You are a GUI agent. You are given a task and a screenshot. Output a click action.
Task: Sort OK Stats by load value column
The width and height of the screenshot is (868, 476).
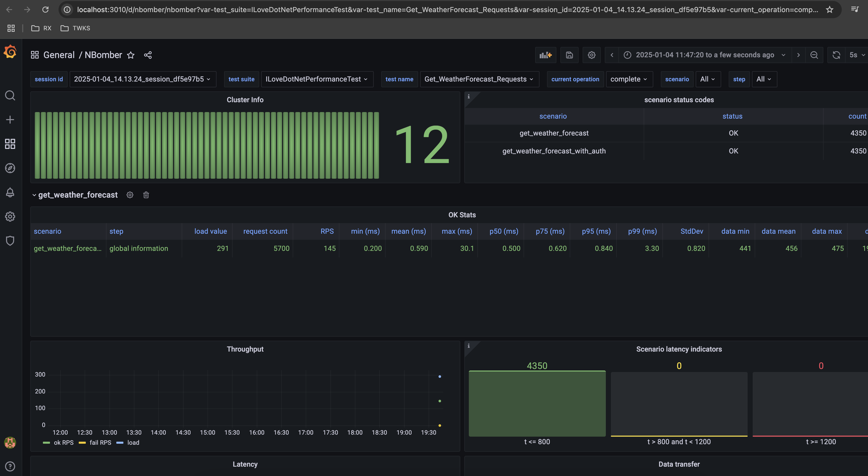pyautogui.click(x=211, y=231)
